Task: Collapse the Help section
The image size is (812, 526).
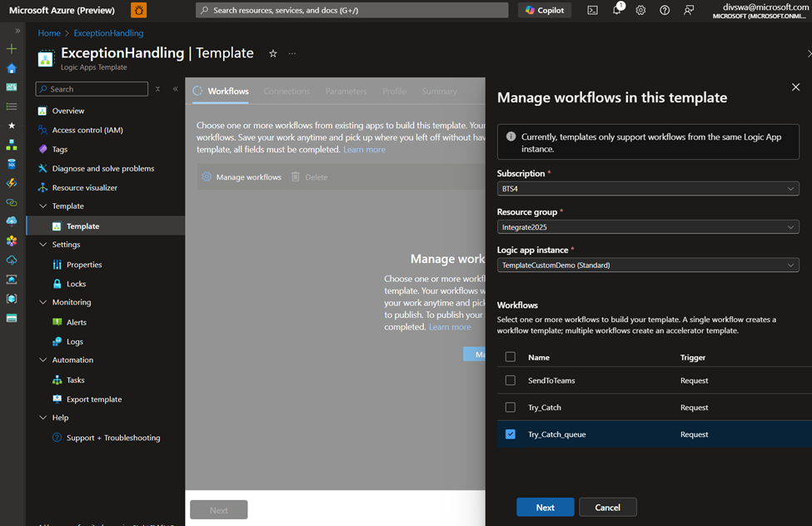Action: coord(43,417)
